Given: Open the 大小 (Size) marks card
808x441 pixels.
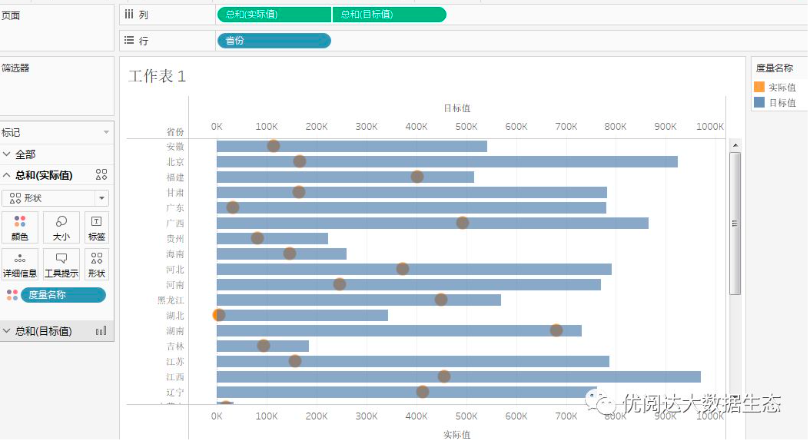Looking at the screenshot, I should [61, 228].
